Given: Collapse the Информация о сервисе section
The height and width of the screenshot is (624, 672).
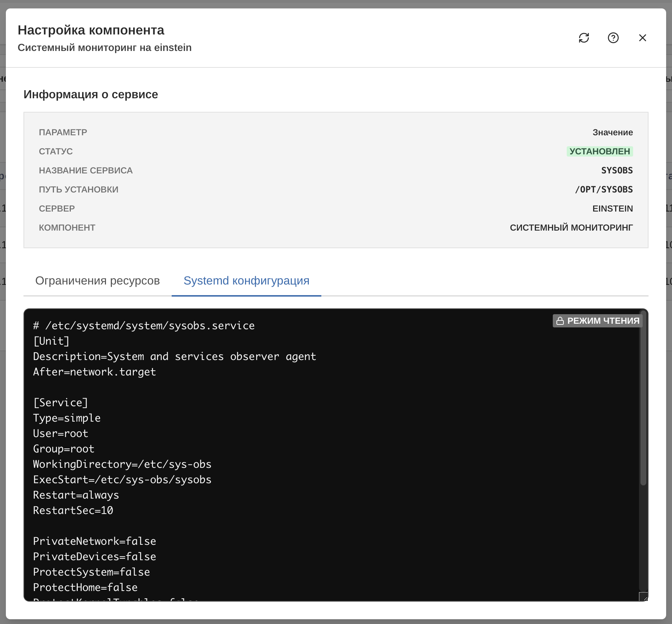Looking at the screenshot, I should click(91, 94).
